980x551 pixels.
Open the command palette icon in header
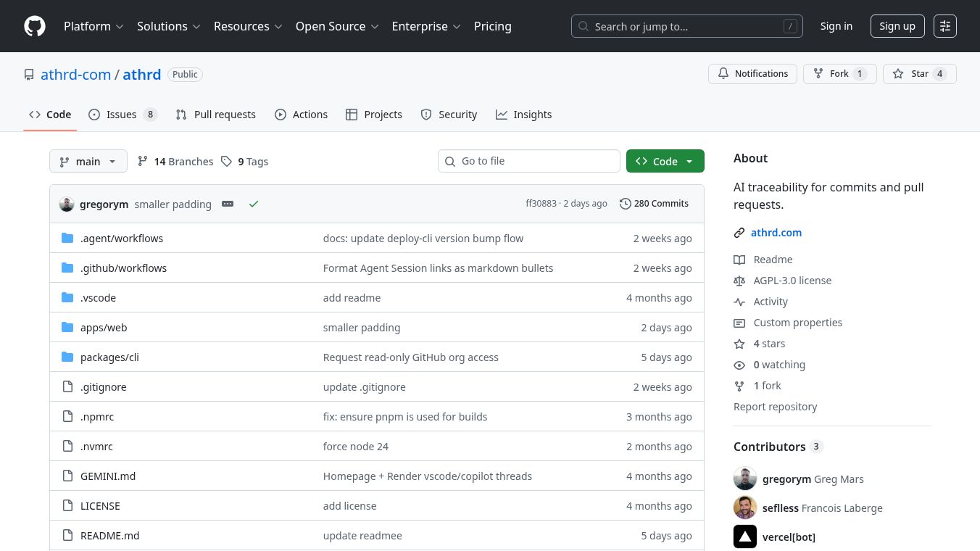pos(944,26)
